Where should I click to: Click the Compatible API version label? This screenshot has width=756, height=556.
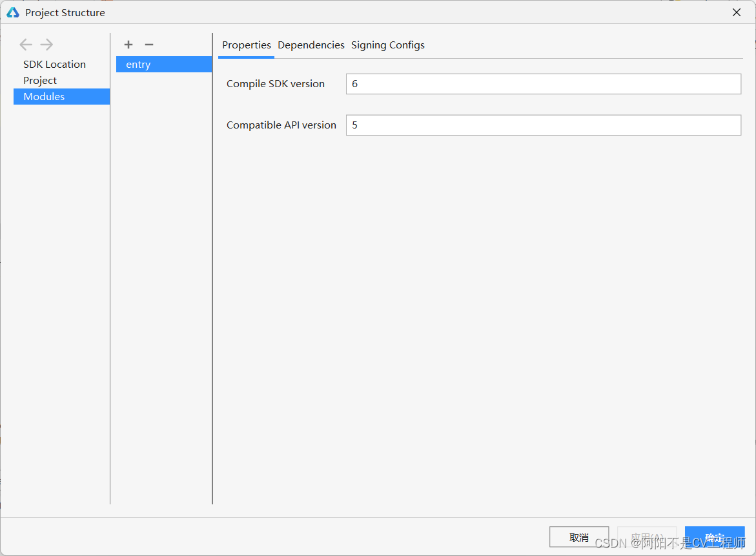tap(281, 125)
